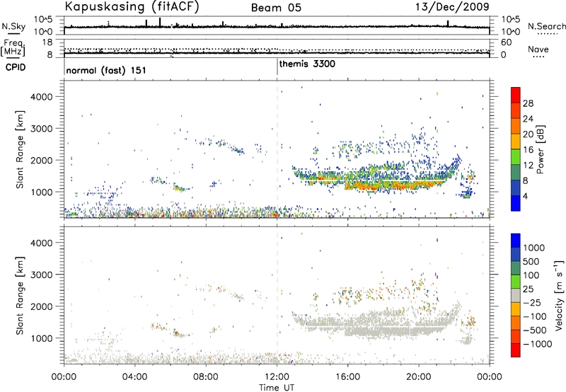
Task: Pick the 16–20 dB yellow power swatch
Action: 516,142
